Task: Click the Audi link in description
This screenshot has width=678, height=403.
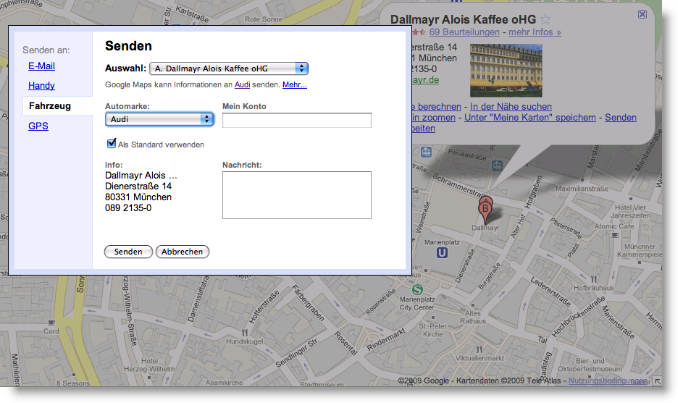Action: 242,85
